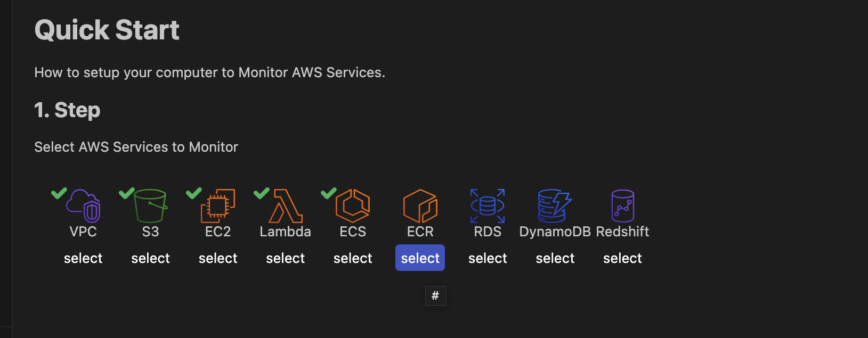Click select under DynamoDB
Screen dimensions: 868x338
[x=555, y=258]
